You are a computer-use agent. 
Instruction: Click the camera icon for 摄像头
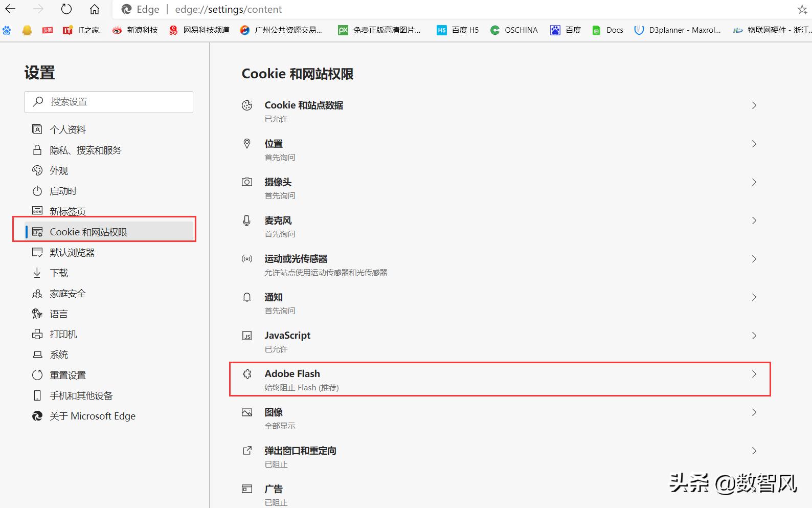(247, 182)
